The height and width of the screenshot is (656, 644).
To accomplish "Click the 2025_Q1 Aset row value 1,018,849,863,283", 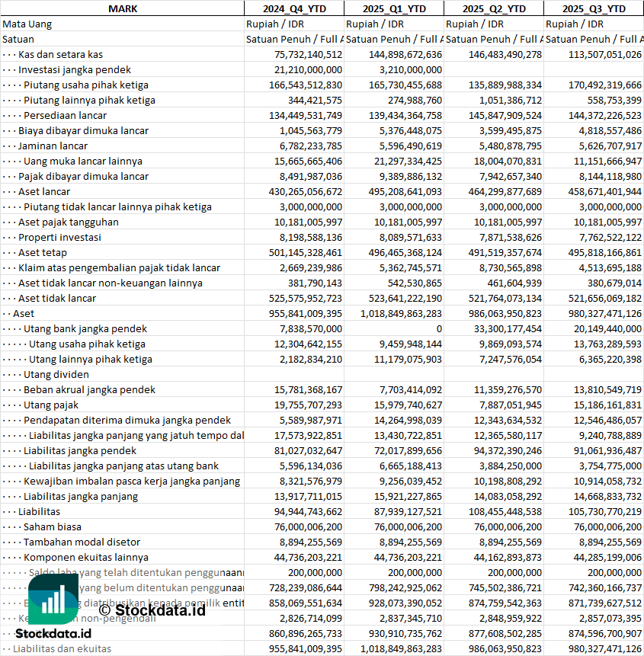I will (402, 314).
